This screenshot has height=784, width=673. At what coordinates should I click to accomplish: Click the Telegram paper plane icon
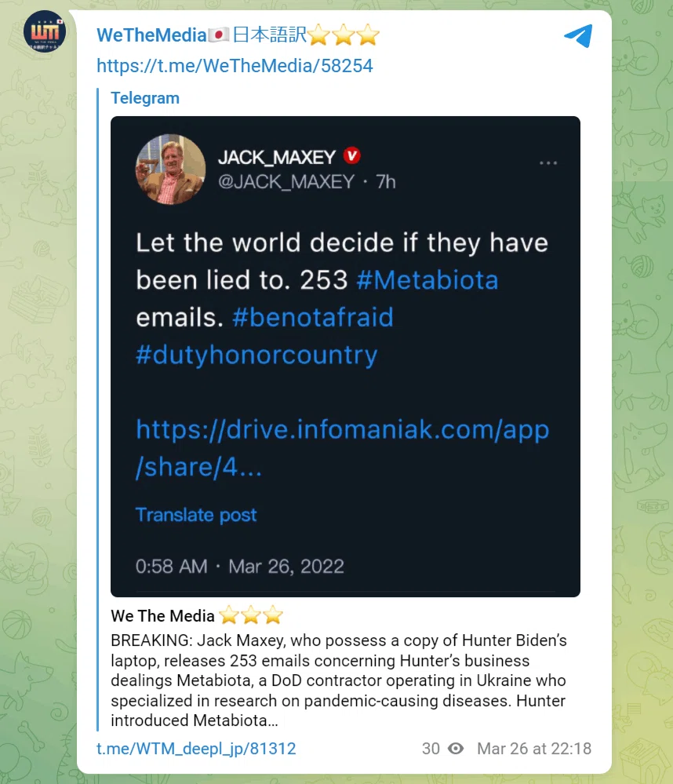click(x=579, y=35)
